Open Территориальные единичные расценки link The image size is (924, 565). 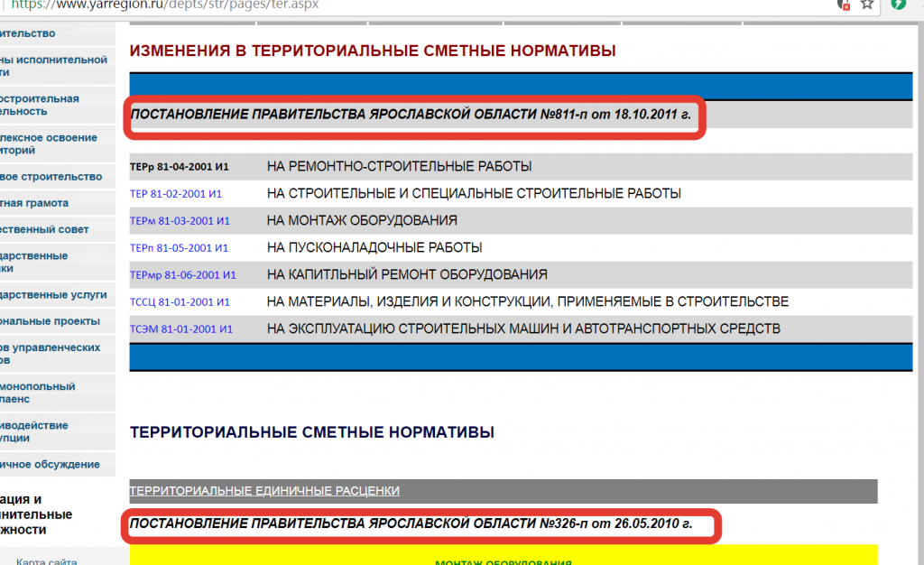[264, 491]
